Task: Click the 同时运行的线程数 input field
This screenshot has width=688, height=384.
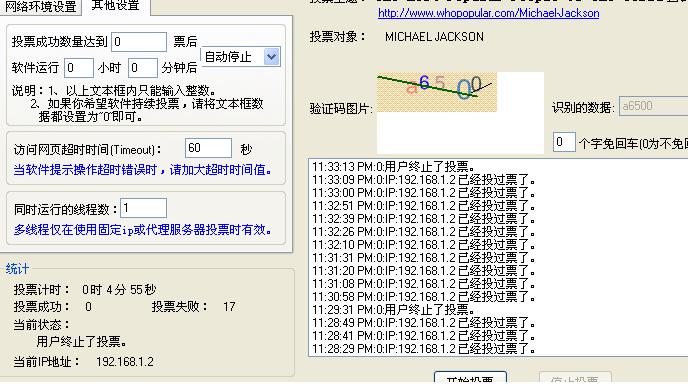Action: pyautogui.click(x=143, y=208)
